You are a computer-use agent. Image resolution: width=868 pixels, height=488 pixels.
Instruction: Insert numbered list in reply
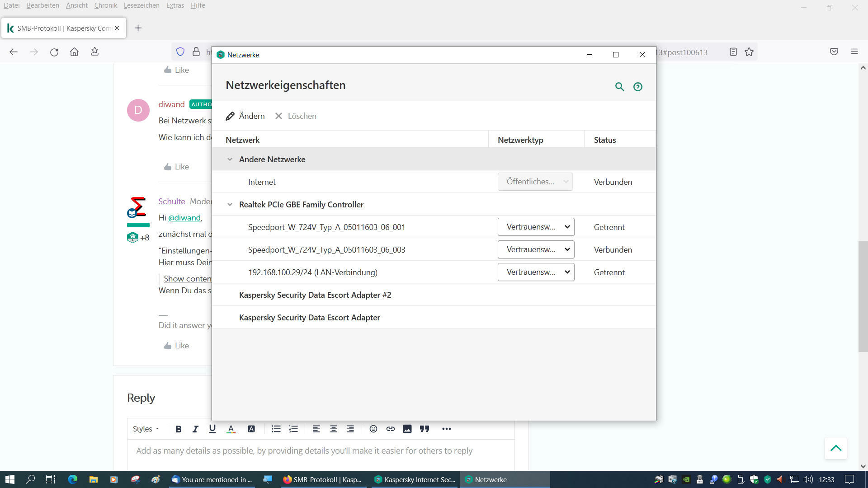(x=293, y=429)
